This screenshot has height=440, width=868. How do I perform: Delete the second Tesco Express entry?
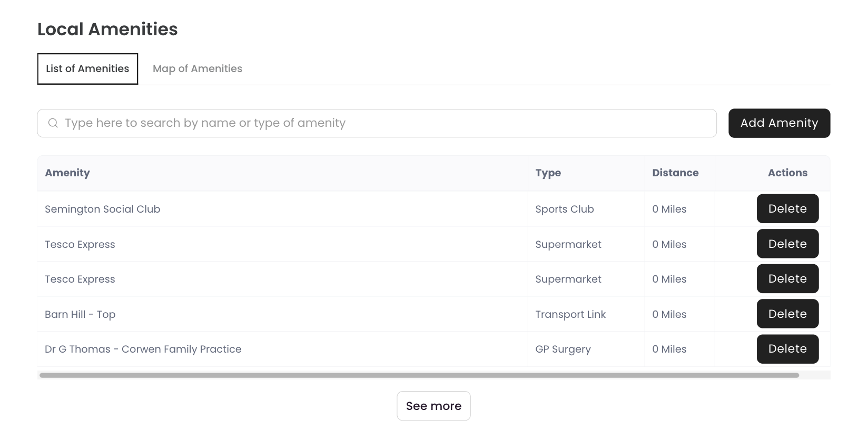click(x=787, y=279)
